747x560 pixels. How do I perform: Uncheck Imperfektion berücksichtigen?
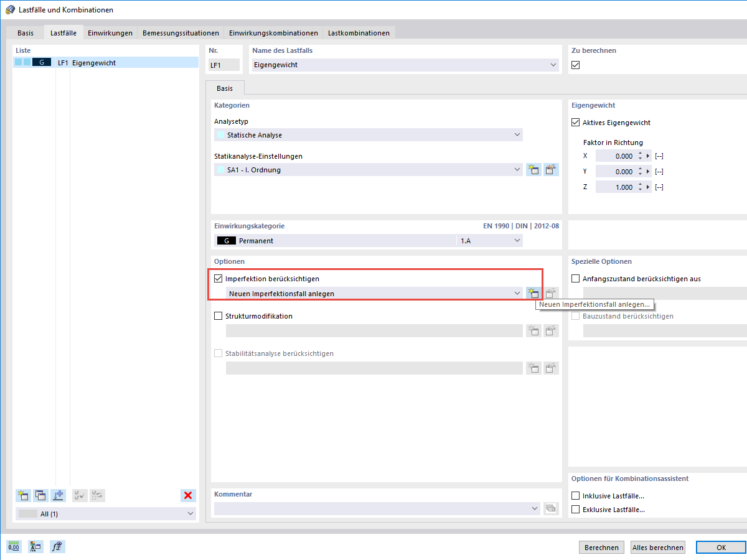tap(218, 279)
